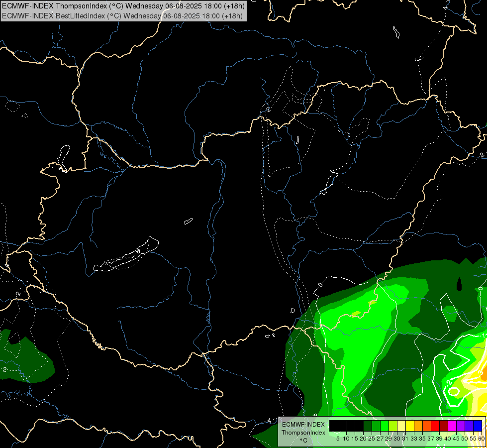Click the blue 55–60 legend swatch
Viewport: 487px width, 448px height.
(x=478, y=426)
